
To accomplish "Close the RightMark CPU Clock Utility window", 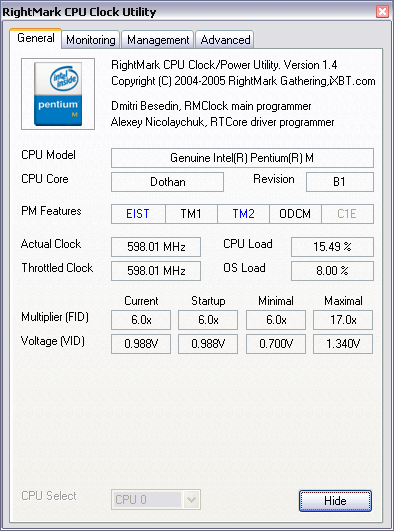I will coord(382,12).
